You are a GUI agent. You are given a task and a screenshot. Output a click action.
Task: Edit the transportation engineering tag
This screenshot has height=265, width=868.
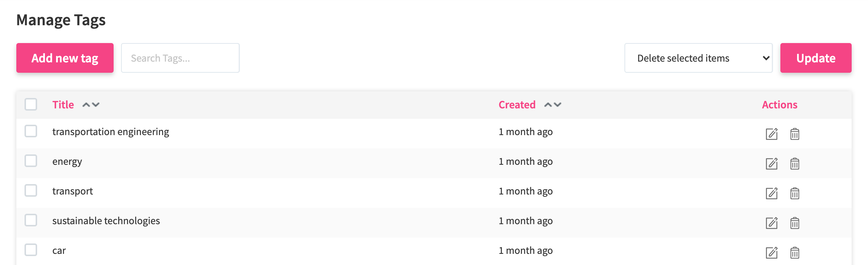pyautogui.click(x=771, y=134)
